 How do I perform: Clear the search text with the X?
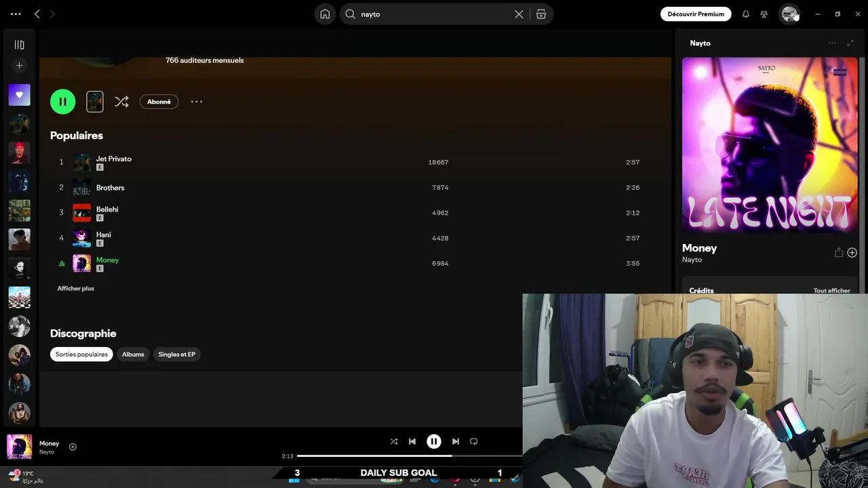pos(519,14)
